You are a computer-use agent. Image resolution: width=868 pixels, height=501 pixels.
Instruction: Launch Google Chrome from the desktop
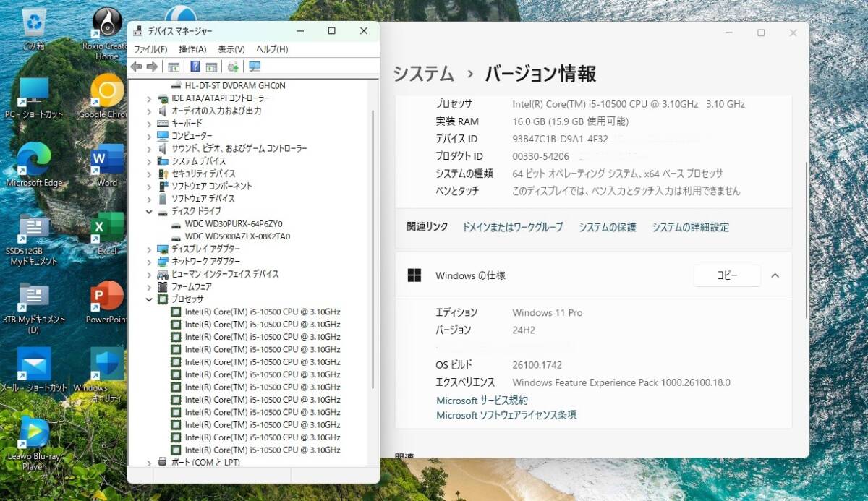(106, 96)
